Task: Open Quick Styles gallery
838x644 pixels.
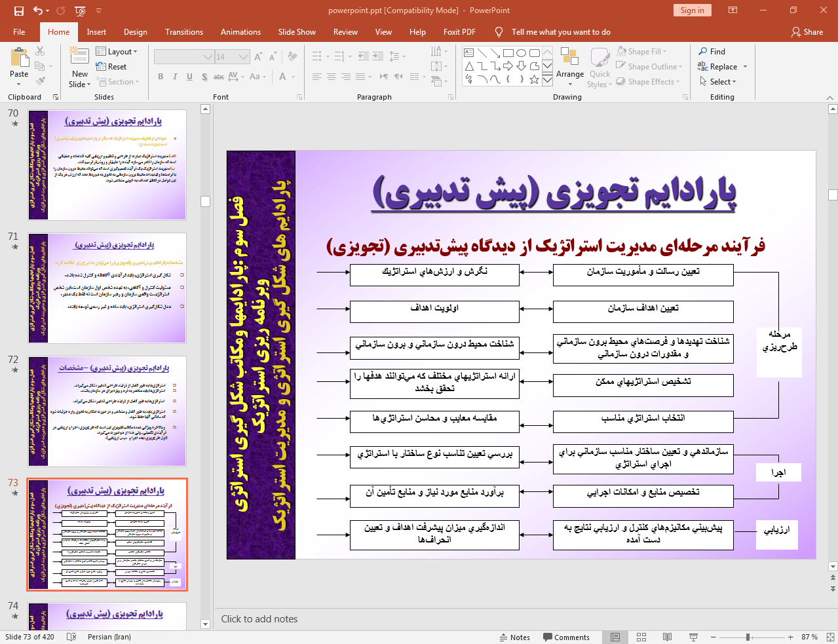Action: point(600,67)
